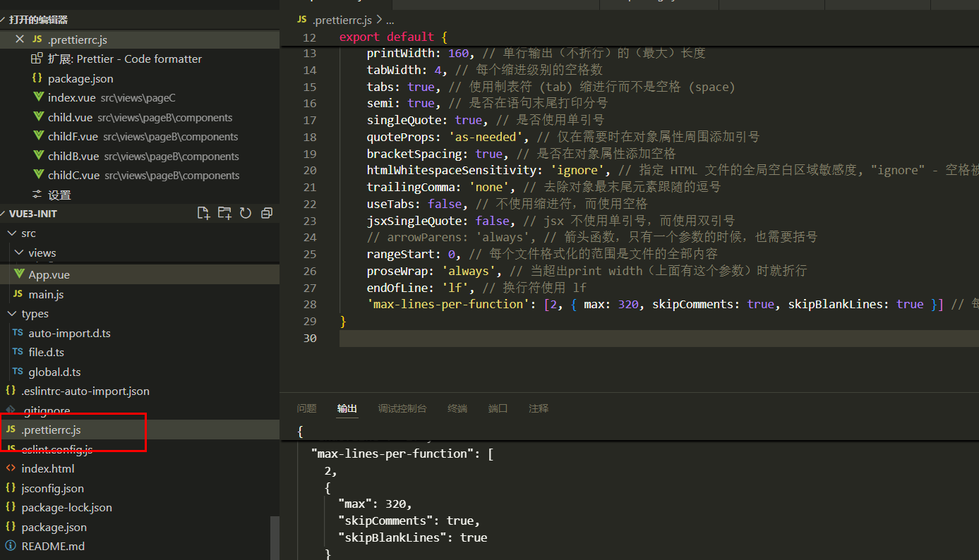Open the 终端 panel tab
The image size is (979, 560).
457,408
